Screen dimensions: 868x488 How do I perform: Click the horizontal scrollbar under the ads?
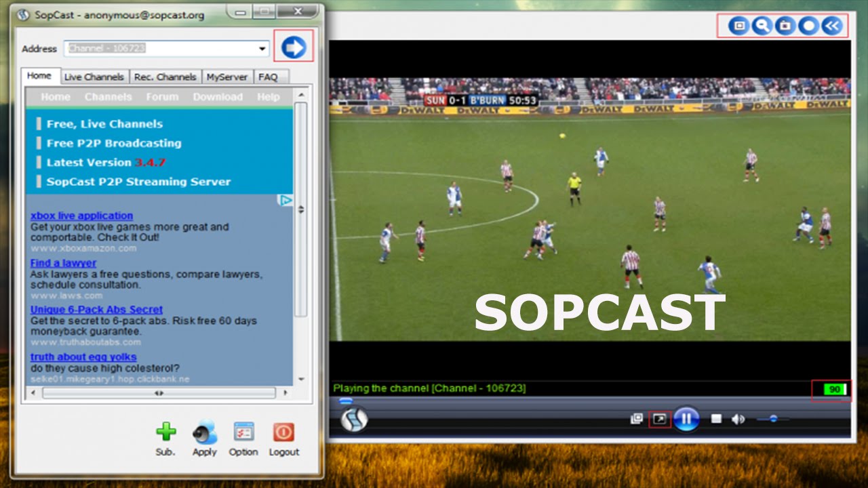pos(159,392)
